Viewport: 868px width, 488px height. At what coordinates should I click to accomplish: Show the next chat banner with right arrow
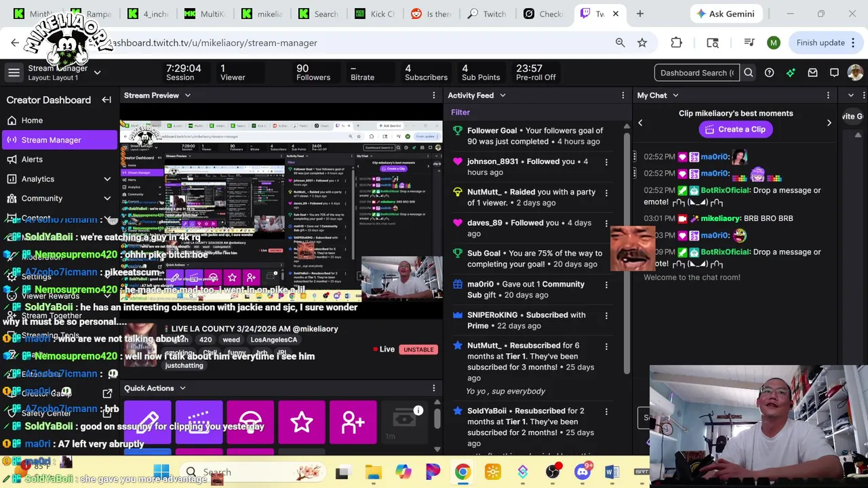coord(829,123)
